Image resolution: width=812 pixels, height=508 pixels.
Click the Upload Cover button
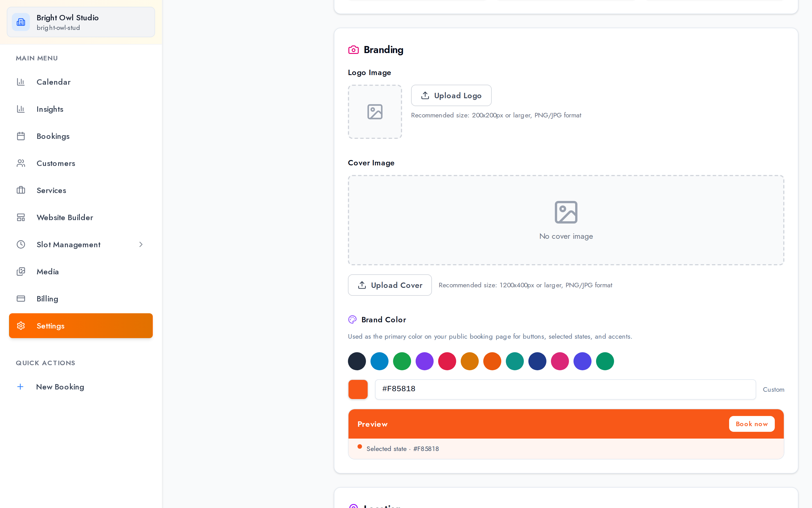(x=390, y=285)
